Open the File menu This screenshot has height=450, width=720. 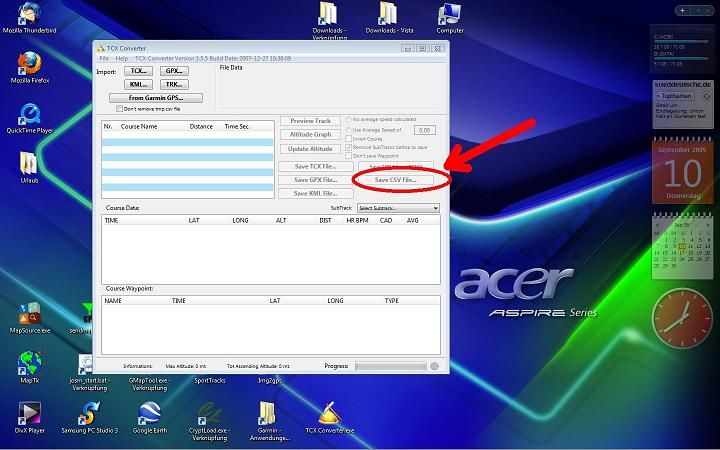104,58
